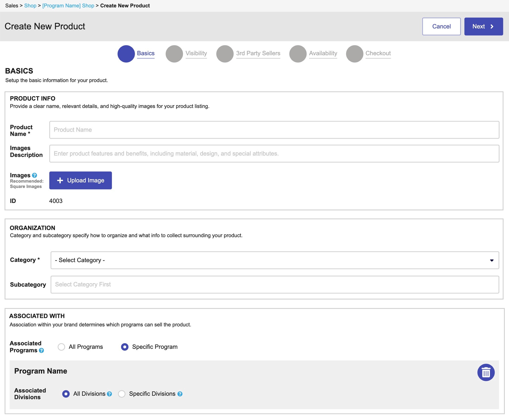Click the Cancel button
Image resolution: width=509 pixels, height=420 pixels.
point(441,26)
